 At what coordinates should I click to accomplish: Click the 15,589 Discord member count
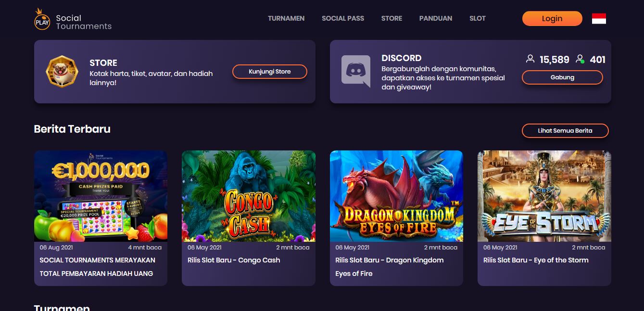coord(555,60)
